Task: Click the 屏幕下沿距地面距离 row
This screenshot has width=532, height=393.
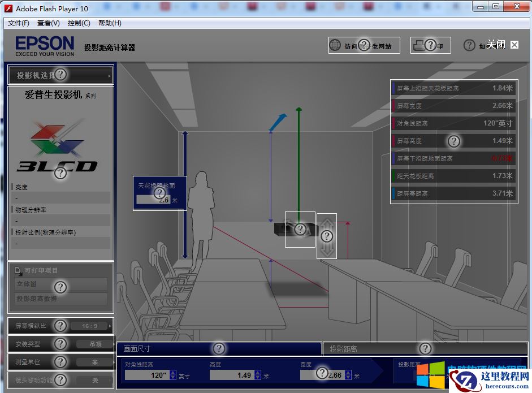Action: click(x=453, y=158)
